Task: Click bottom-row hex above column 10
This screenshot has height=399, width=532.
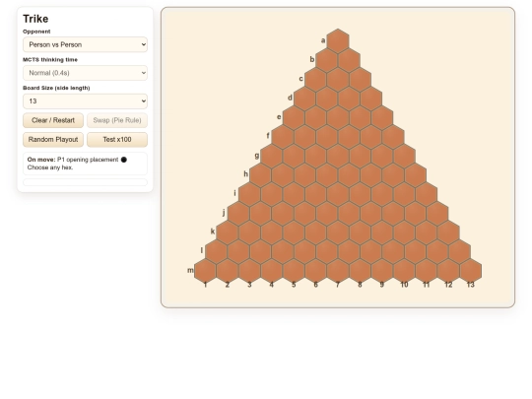Action: [404, 271]
